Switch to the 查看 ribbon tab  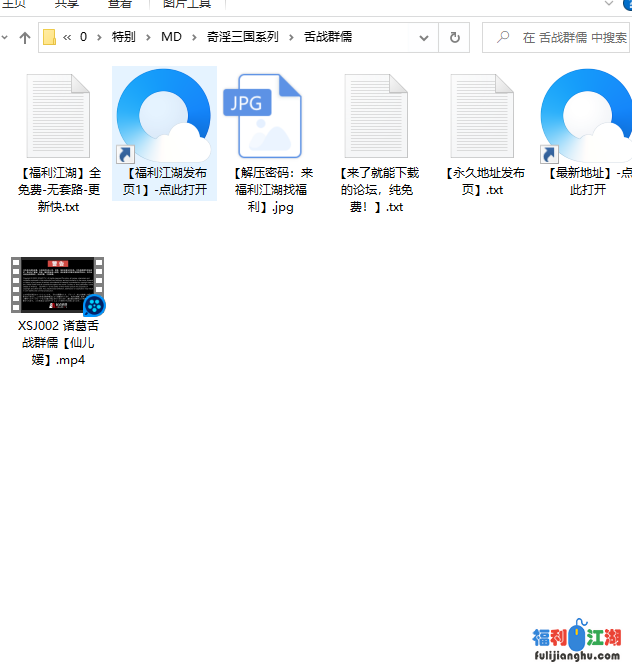point(120,4)
